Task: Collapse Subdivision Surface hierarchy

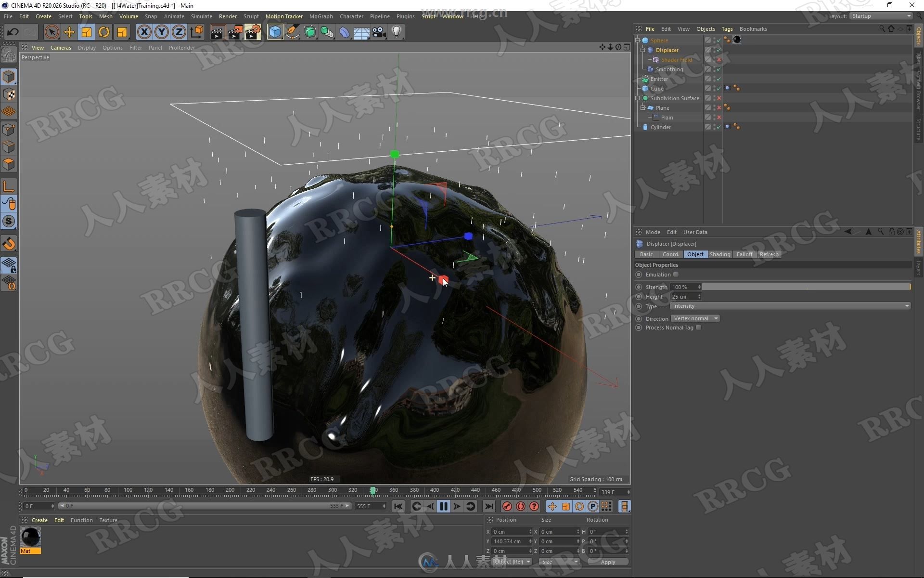Action: (x=638, y=98)
